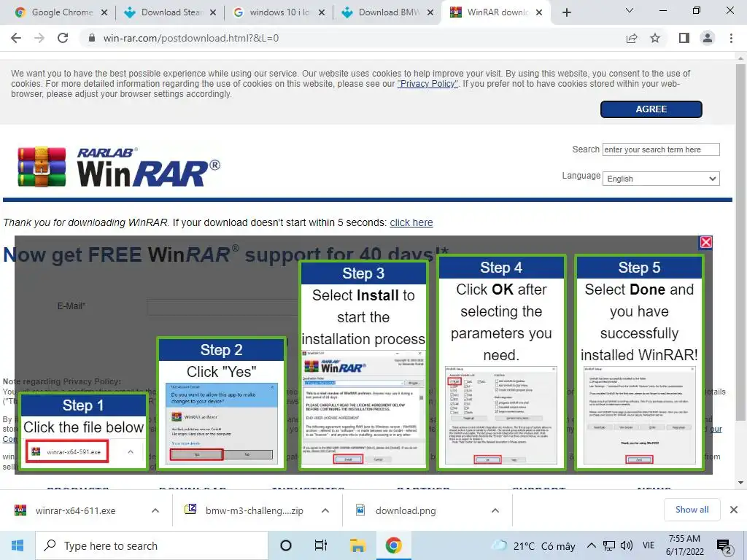Open a new browser tab
747x560 pixels.
click(x=566, y=12)
